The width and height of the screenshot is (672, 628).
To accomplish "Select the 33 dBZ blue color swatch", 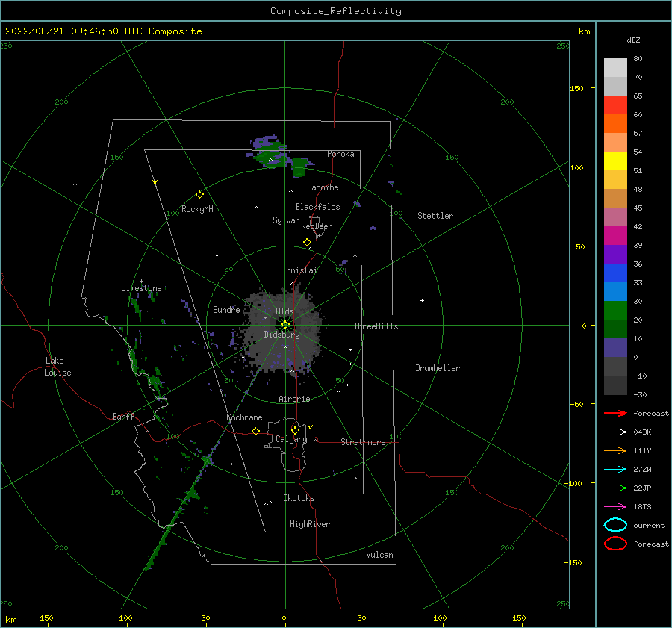I will (x=615, y=291).
